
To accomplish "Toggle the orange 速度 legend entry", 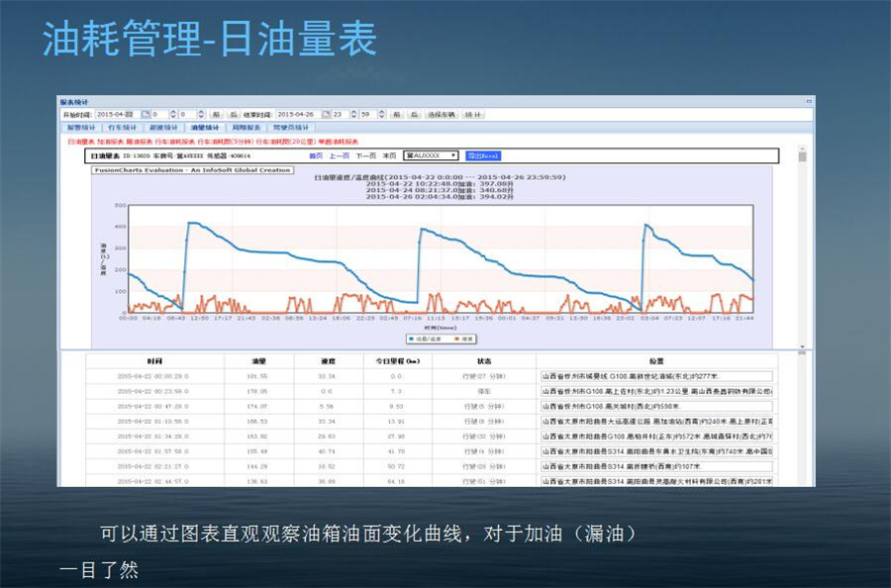I will click(463, 339).
